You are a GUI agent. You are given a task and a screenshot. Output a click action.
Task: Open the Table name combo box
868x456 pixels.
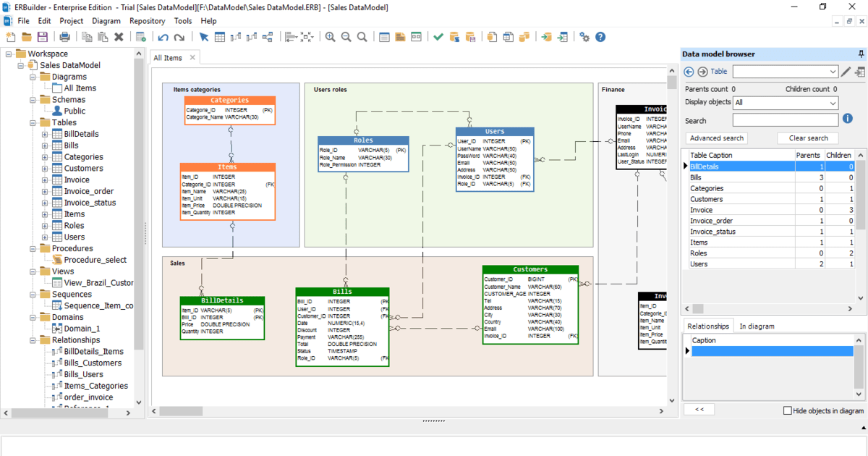(x=785, y=72)
